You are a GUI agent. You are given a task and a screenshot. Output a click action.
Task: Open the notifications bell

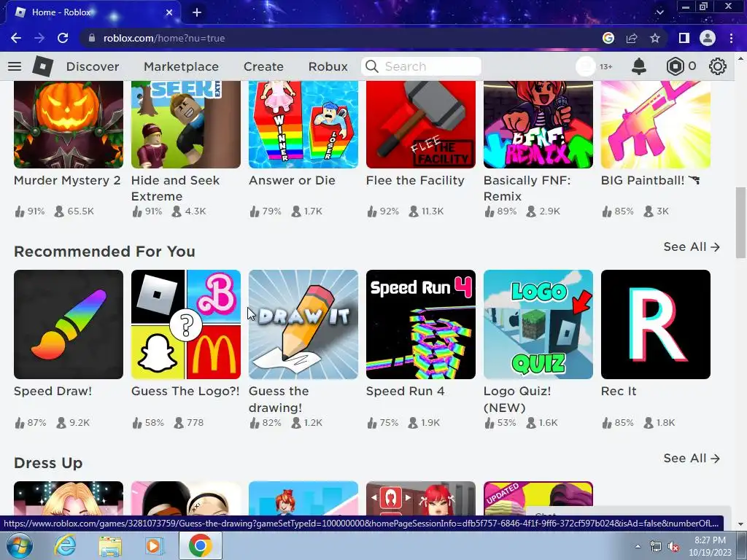[639, 66]
